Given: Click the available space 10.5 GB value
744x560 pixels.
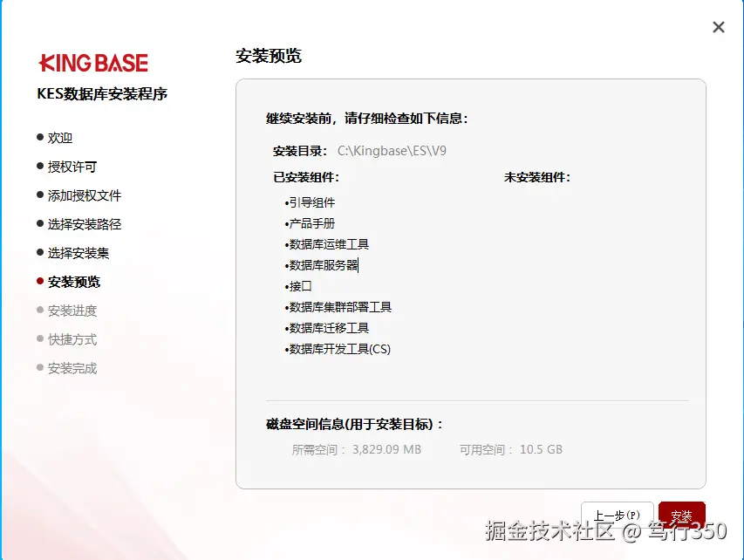Looking at the screenshot, I should click(x=541, y=449).
